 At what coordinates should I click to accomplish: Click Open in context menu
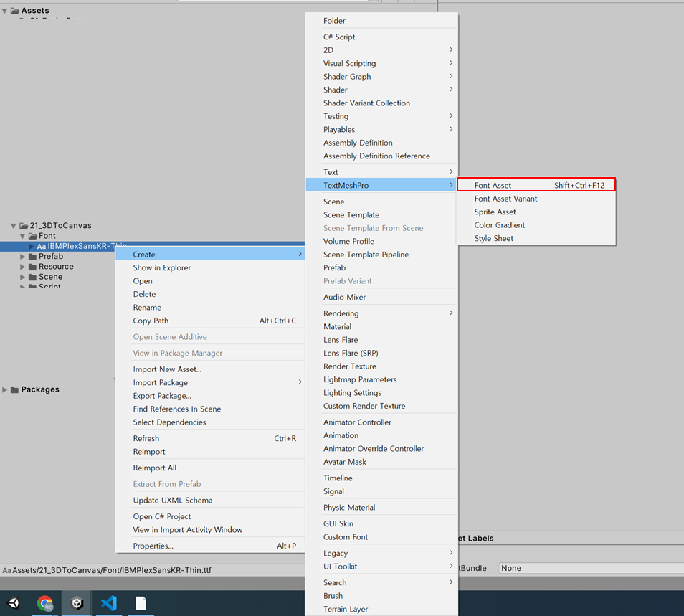tap(210, 281)
